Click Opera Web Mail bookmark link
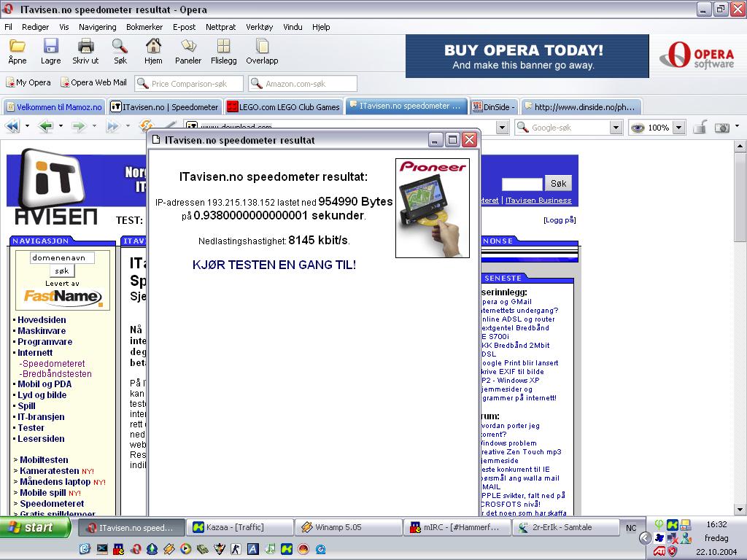747x560 pixels. coord(94,82)
